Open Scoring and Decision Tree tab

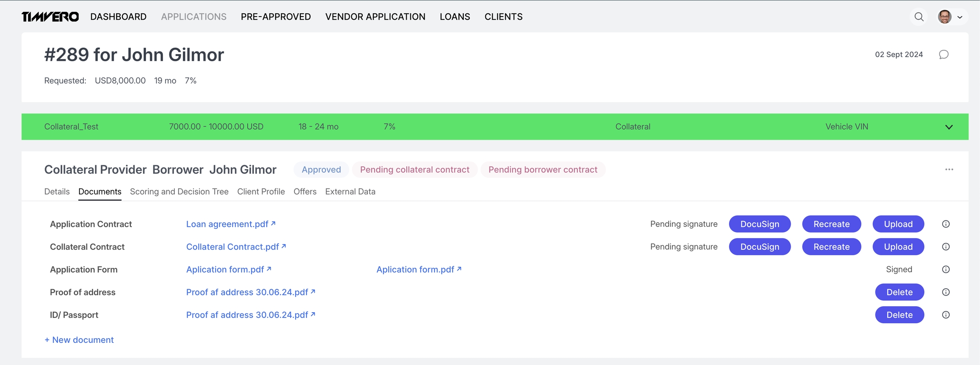179,191
